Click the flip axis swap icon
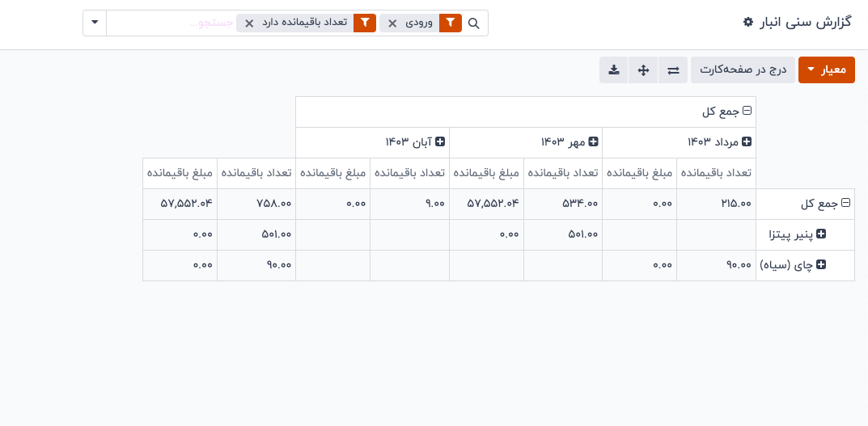 pos(673,70)
